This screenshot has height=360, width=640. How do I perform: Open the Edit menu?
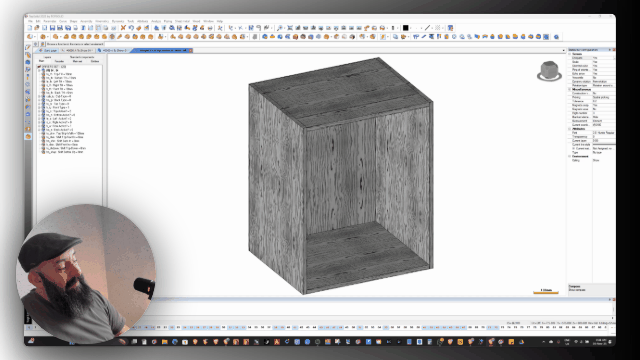tap(38, 21)
